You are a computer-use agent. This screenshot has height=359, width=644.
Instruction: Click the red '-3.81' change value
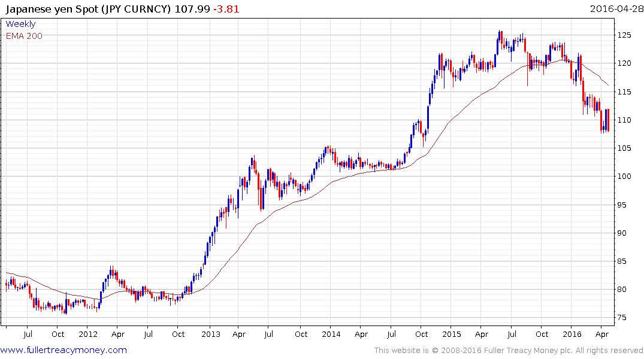coord(226,9)
